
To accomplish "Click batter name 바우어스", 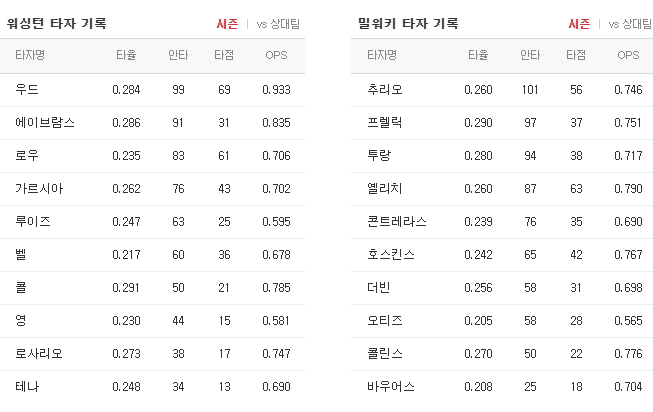I will coord(391,387).
